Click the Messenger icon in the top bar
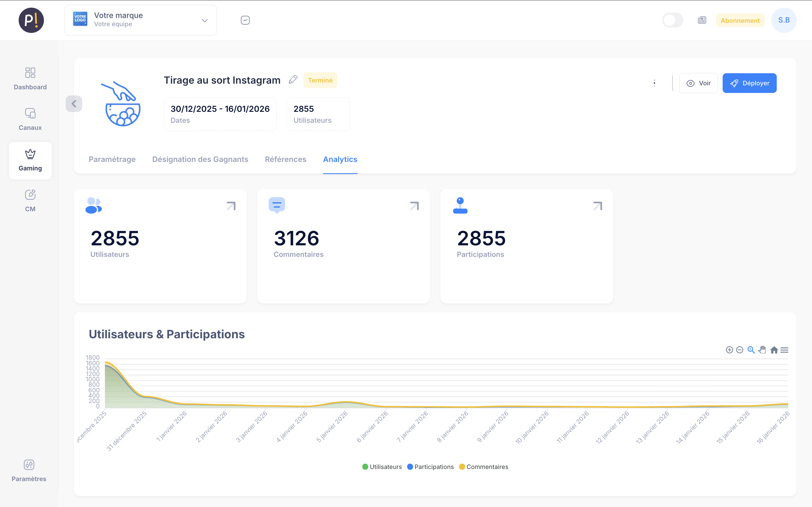 (x=245, y=20)
